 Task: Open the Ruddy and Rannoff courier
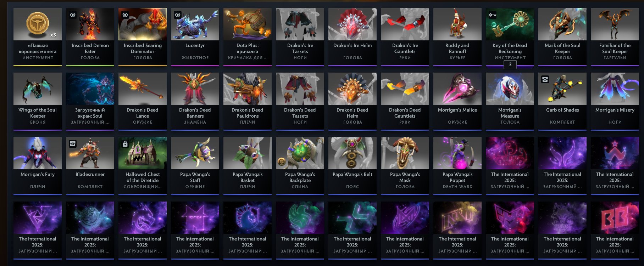tap(457, 37)
